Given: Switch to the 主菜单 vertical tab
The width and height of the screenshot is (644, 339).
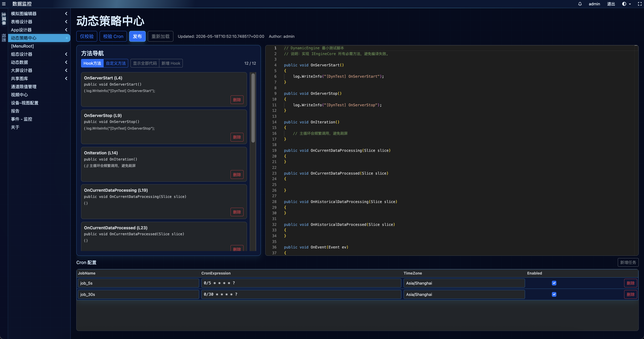Looking at the screenshot, I should point(4,19).
